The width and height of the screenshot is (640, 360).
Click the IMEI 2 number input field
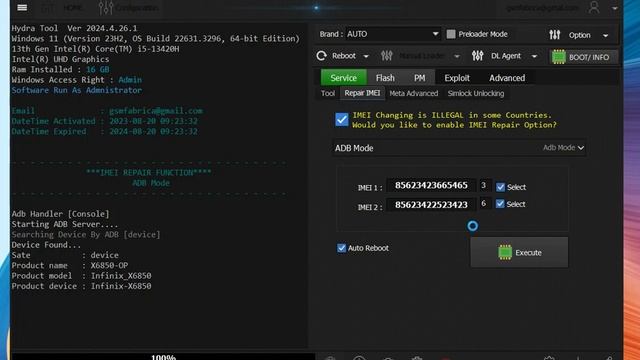pos(431,204)
